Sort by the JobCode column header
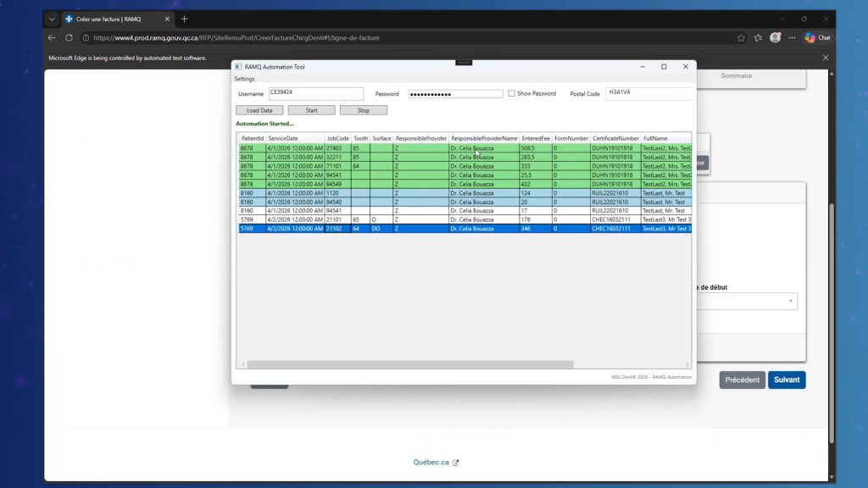This screenshot has width=868, height=488. (x=337, y=138)
